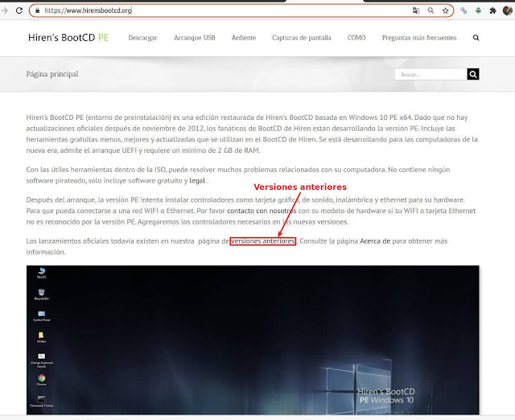Reload the page with the refresh icon

[19, 10]
